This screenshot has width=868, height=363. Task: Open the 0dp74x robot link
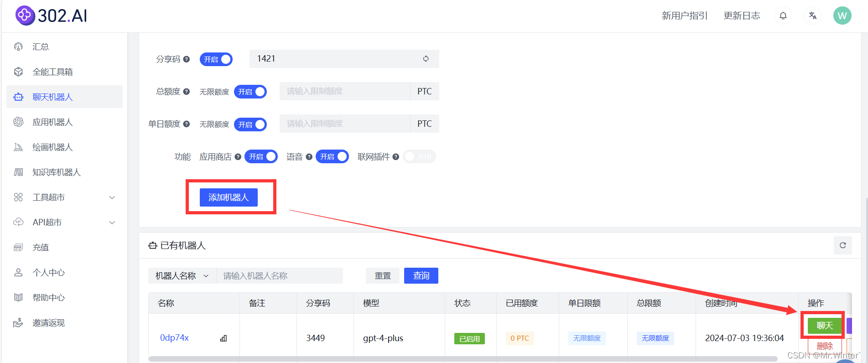click(x=174, y=338)
